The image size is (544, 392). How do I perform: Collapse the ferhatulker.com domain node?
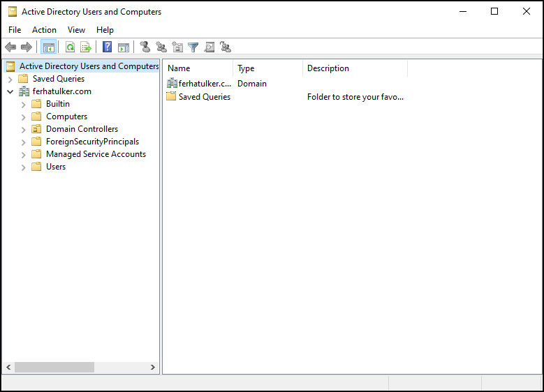[10, 91]
